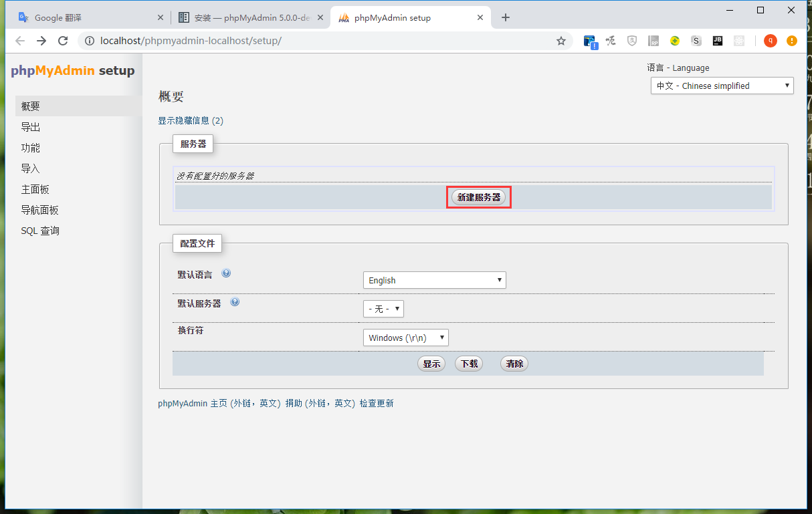Image resolution: width=812 pixels, height=514 pixels.
Task: Open 概要 in the sidebar
Action: click(79, 106)
